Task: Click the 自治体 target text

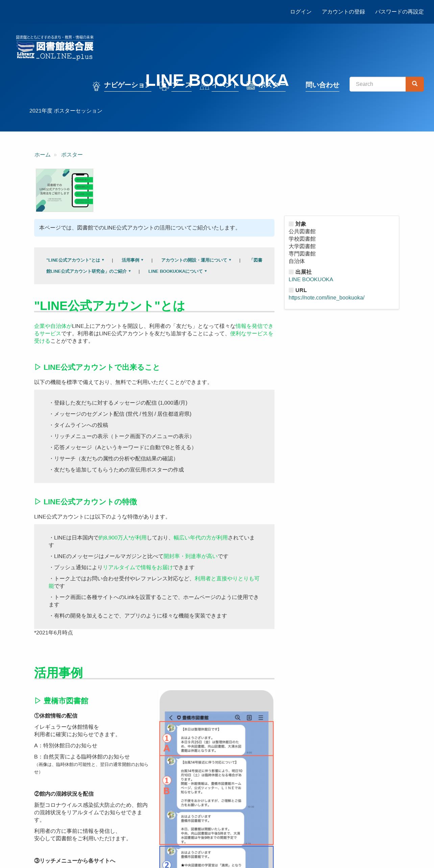Action: click(297, 261)
